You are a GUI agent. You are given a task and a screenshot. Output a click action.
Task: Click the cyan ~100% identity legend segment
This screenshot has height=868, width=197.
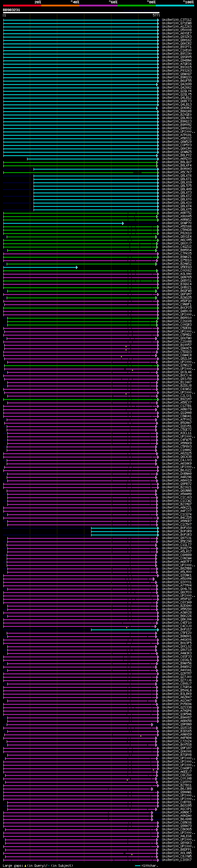point(175,6)
